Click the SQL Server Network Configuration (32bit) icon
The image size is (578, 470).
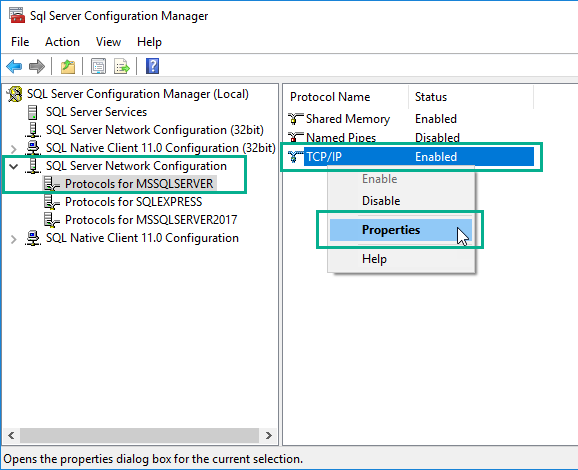[x=33, y=130]
